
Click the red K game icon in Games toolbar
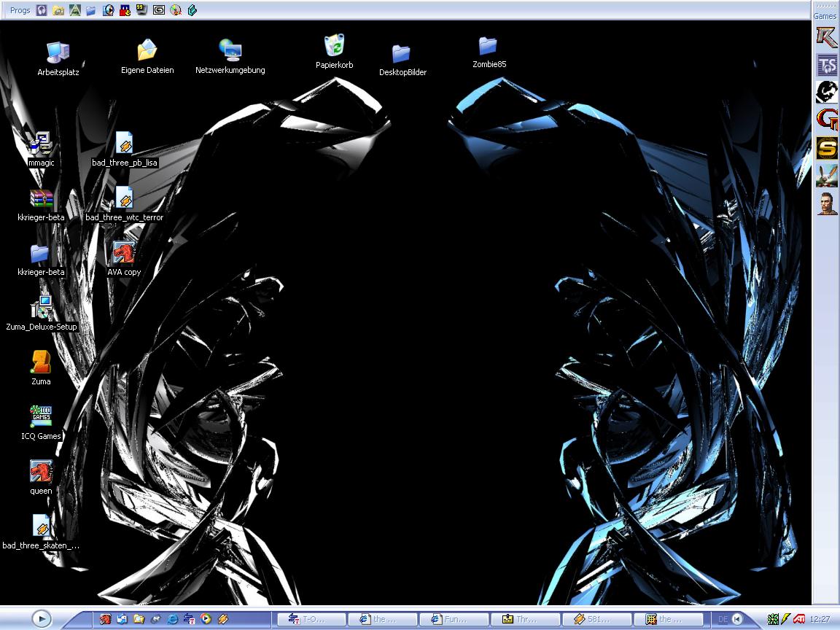(x=827, y=36)
